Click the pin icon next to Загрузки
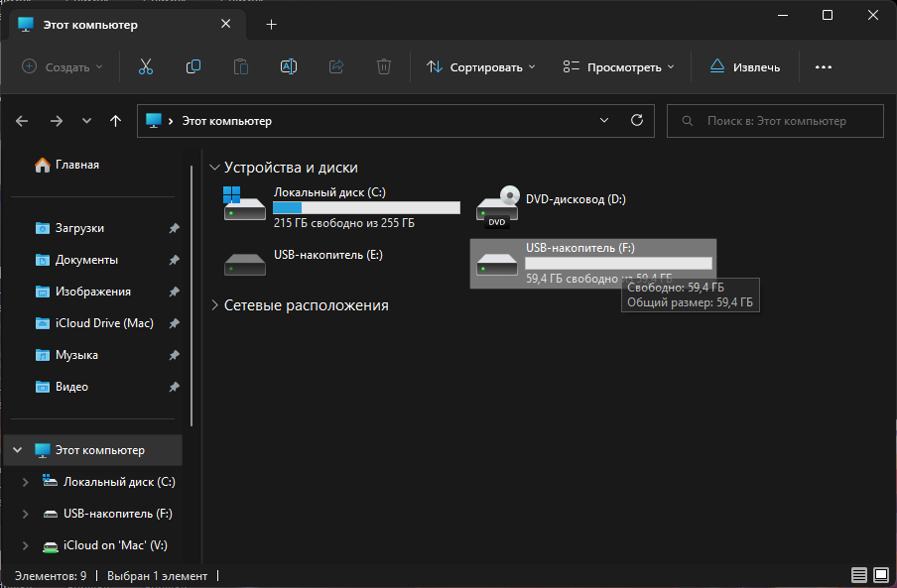The image size is (897, 588). coord(175,228)
